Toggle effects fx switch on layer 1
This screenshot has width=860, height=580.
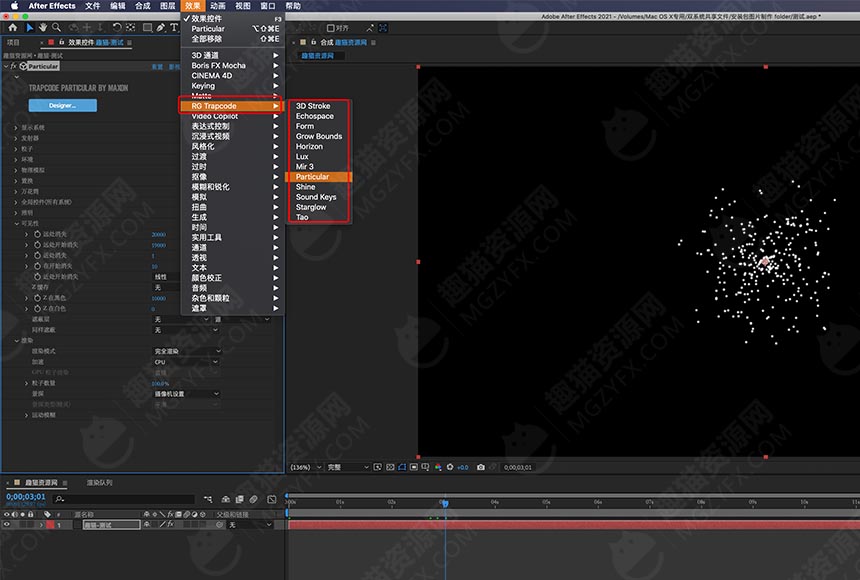pyautogui.click(x=169, y=525)
